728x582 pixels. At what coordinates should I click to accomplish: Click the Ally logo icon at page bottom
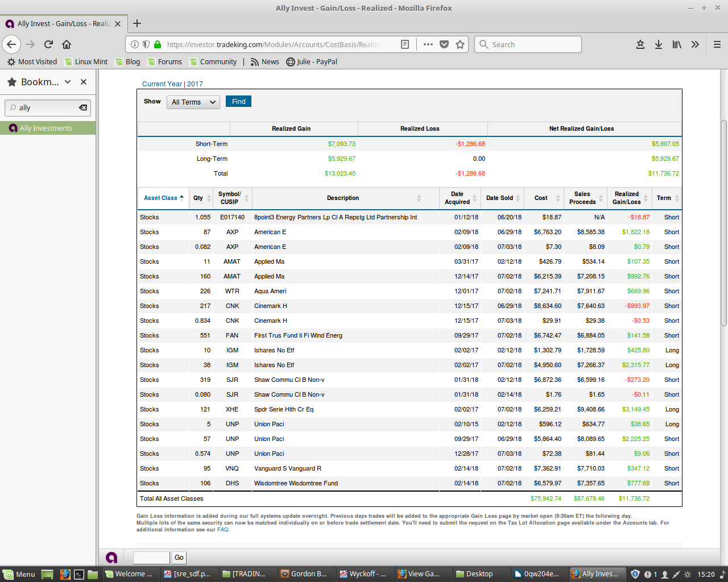pos(111,558)
